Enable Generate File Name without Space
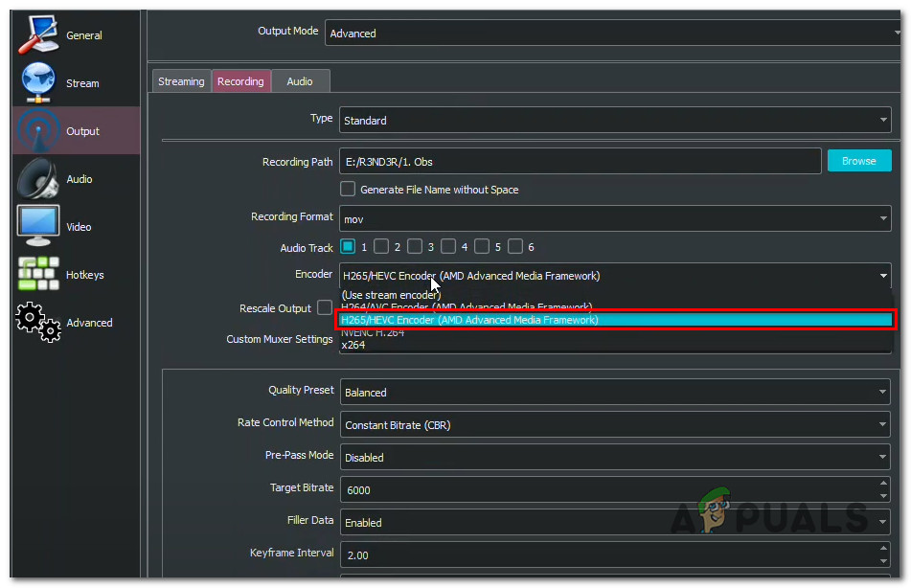Screen dimensions: 911x588 (348, 189)
